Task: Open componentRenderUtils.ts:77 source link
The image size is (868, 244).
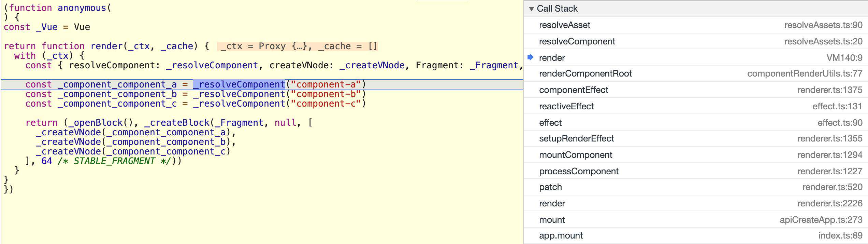Action: point(805,73)
